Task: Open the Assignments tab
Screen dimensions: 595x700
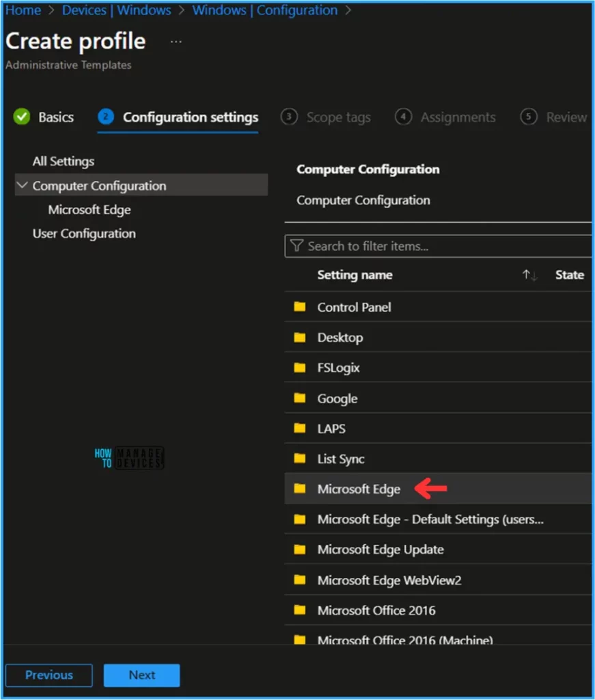Action: click(x=458, y=117)
